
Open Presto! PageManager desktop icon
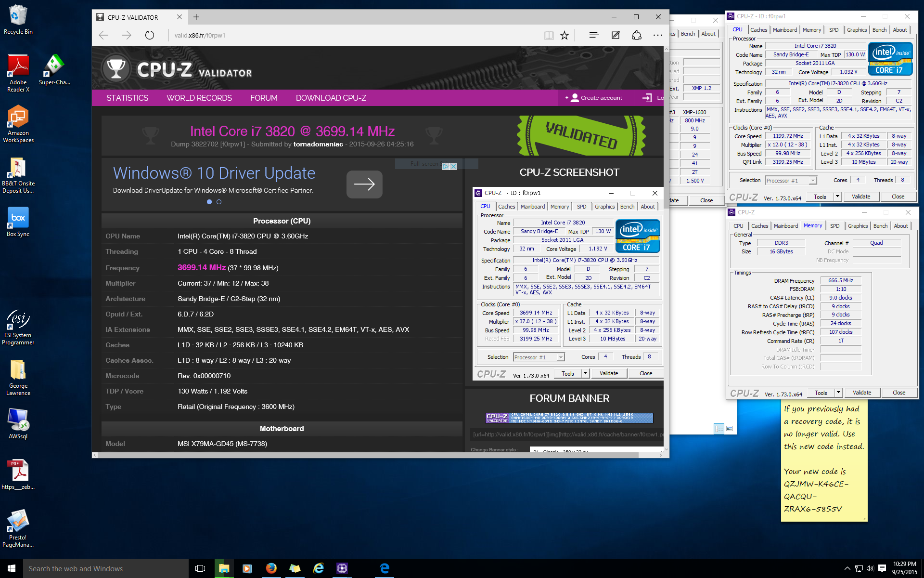tap(18, 528)
